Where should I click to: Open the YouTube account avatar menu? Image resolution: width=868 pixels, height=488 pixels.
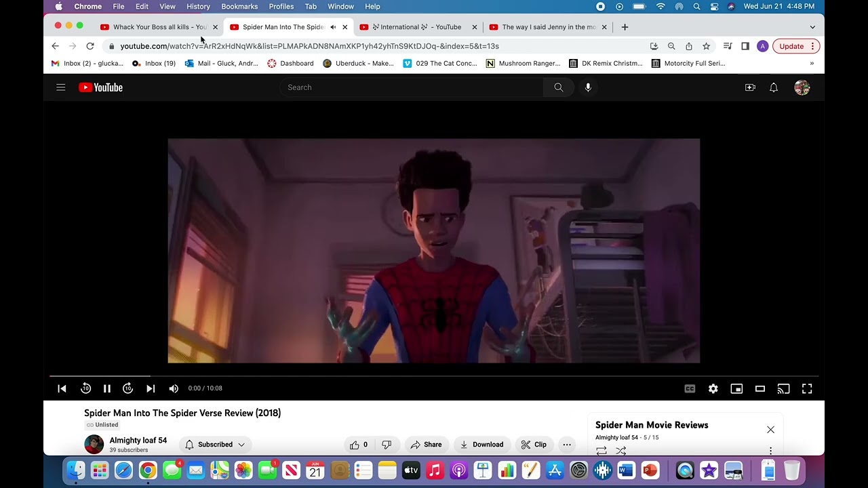[802, 87]
